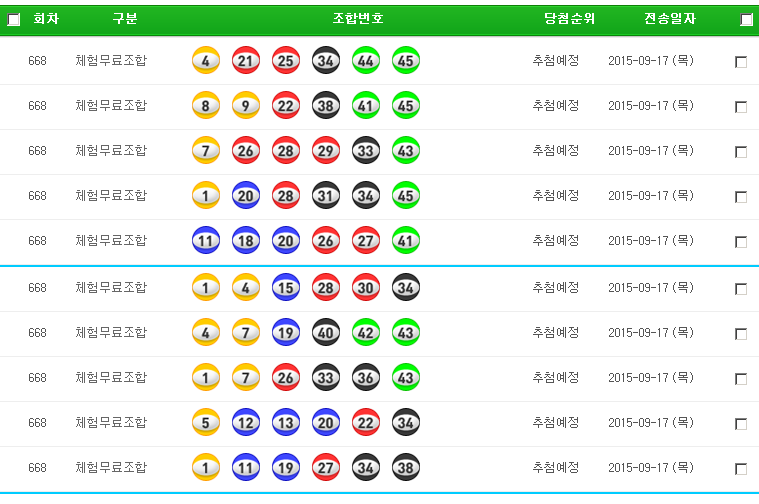
Task: Toggle select-all checkbox left of 회차 header
Action: click(x=14, y=19)
